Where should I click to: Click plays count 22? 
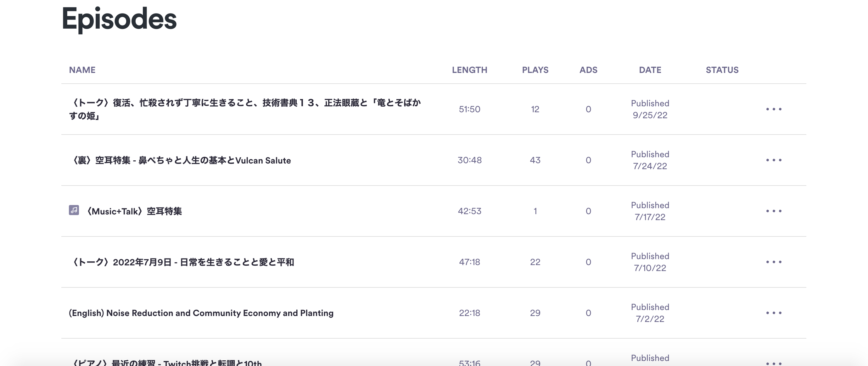535,262
